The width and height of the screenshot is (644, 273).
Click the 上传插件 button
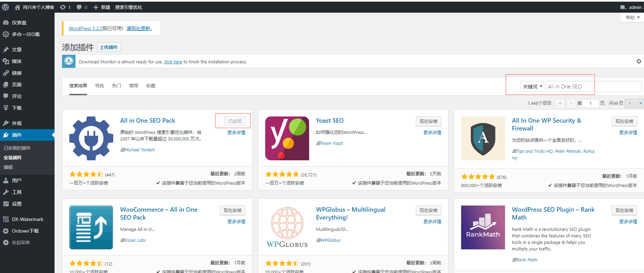109,47
